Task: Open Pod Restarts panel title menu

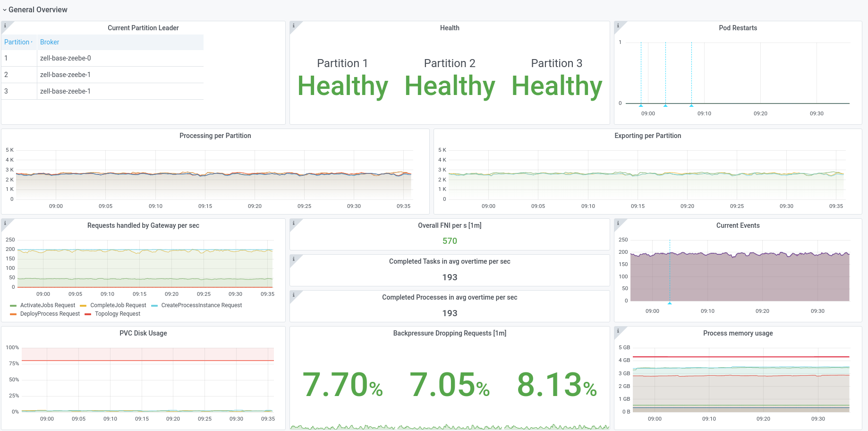Action: (738, 28)
